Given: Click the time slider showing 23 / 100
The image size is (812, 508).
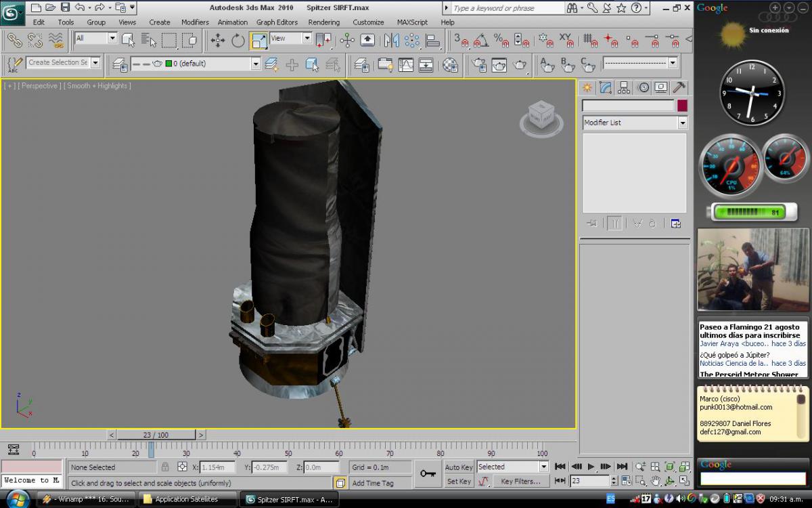Looking at the screenshot, I should 156,435.
